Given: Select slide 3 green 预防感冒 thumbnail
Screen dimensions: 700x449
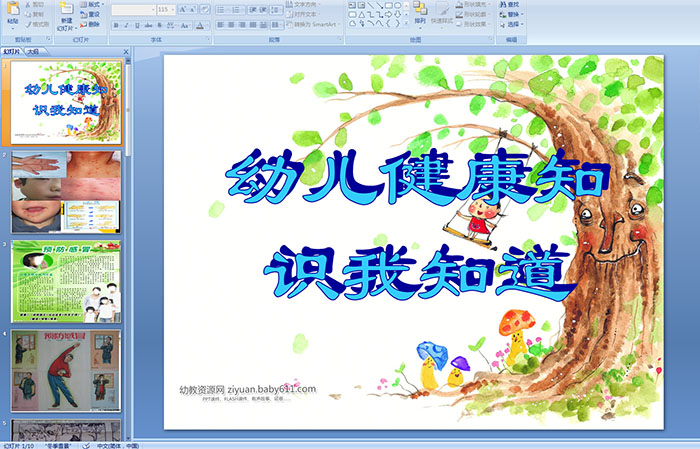Looking at the screenshot, I should tap(66, 282).
